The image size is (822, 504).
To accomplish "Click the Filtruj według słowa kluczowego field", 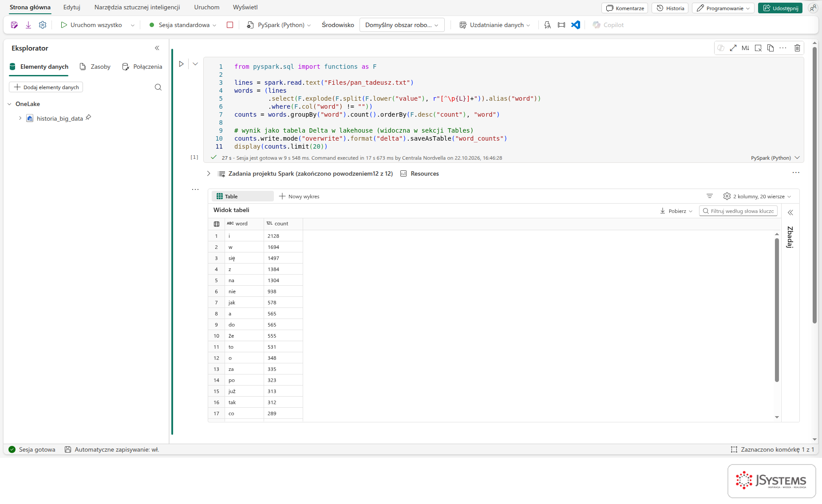I will click(739, 211).
